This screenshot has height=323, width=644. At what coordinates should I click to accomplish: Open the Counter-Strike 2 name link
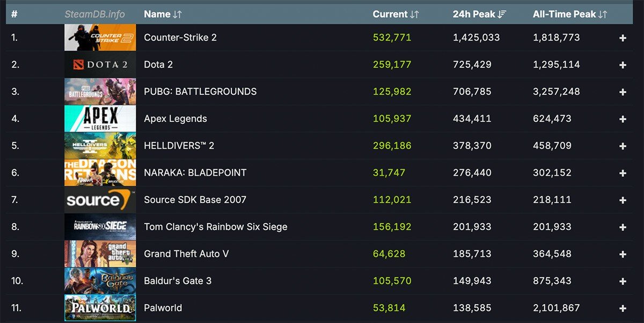(x=180, y=38)
